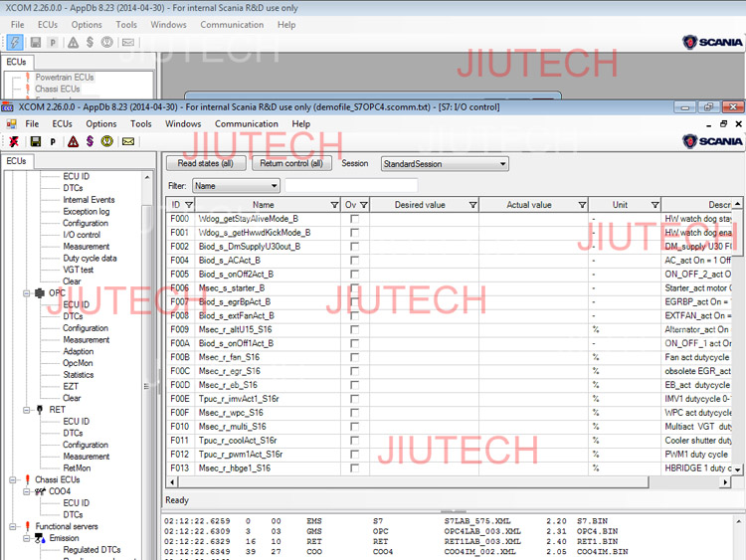Open File menu in front window
Image resolution: width=746 pixels, height=560 pixels.
pyautogui.click(x=32, y=124)
